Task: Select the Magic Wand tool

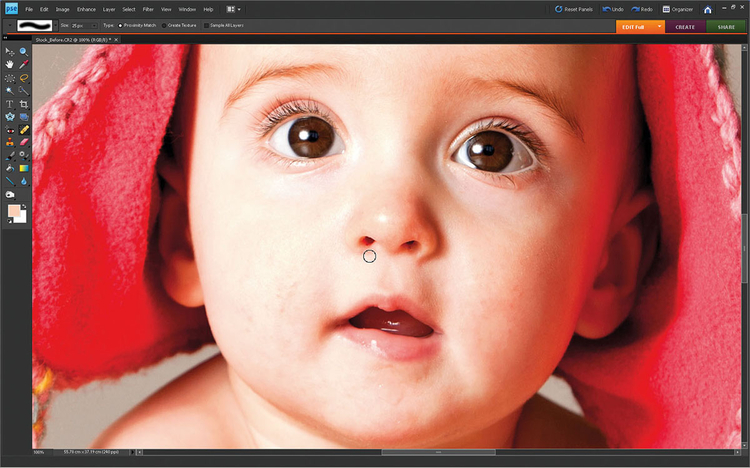Action: [x=10, y=91]
